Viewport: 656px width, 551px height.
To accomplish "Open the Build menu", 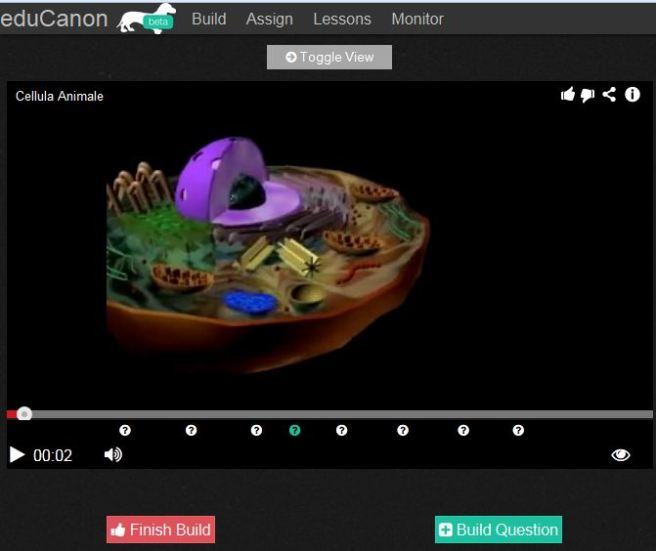I will [209, 19].
